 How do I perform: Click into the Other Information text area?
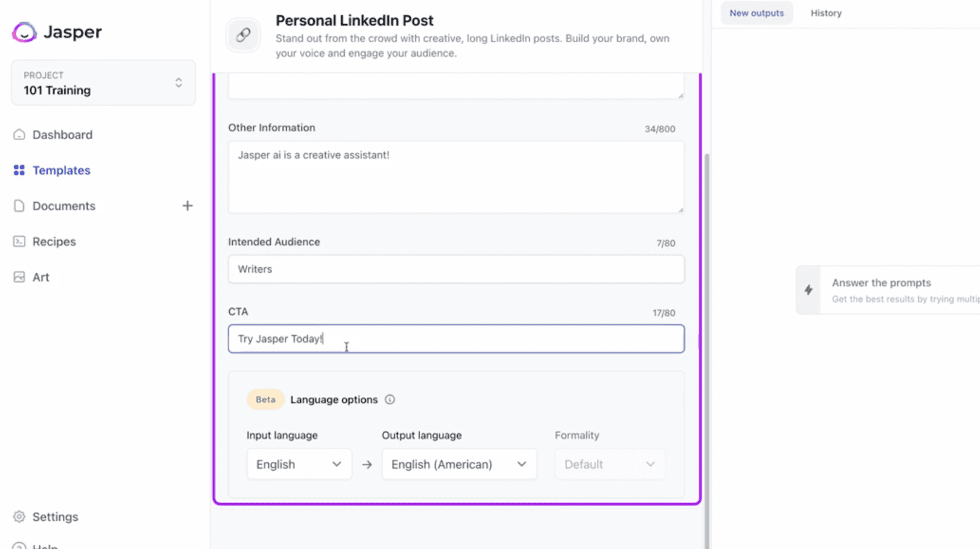coord(456,177)
